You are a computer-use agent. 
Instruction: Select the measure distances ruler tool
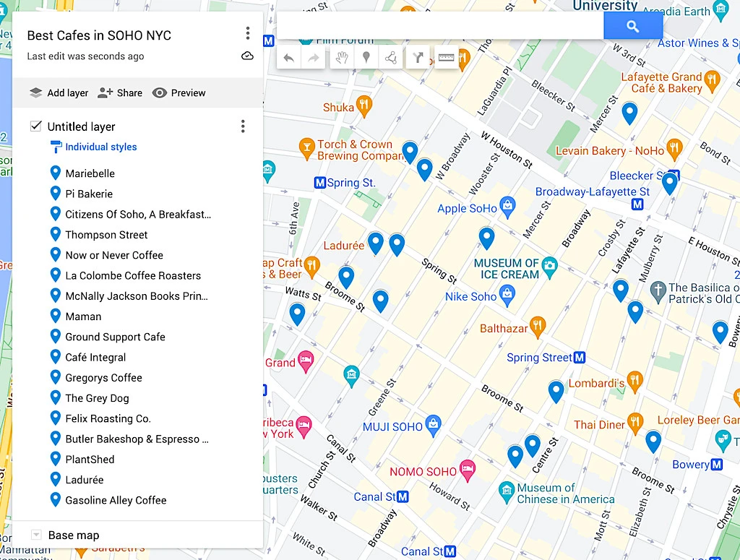point(446,58)
